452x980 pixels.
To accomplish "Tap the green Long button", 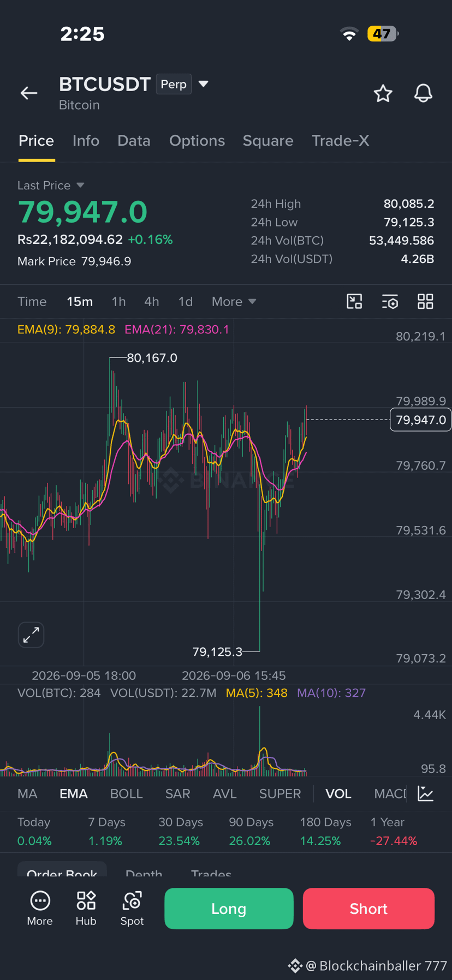I will click(229, 909).
